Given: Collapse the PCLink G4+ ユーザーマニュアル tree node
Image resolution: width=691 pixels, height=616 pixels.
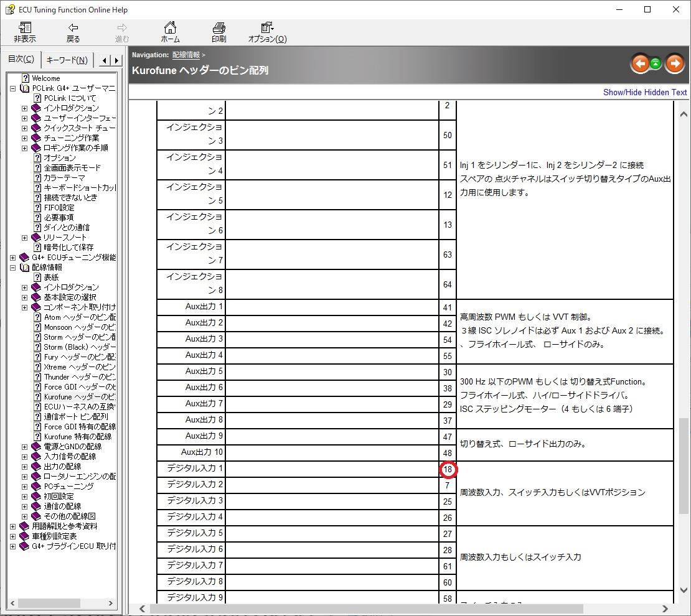Looking at the screenshot, I should click(13, 88).
